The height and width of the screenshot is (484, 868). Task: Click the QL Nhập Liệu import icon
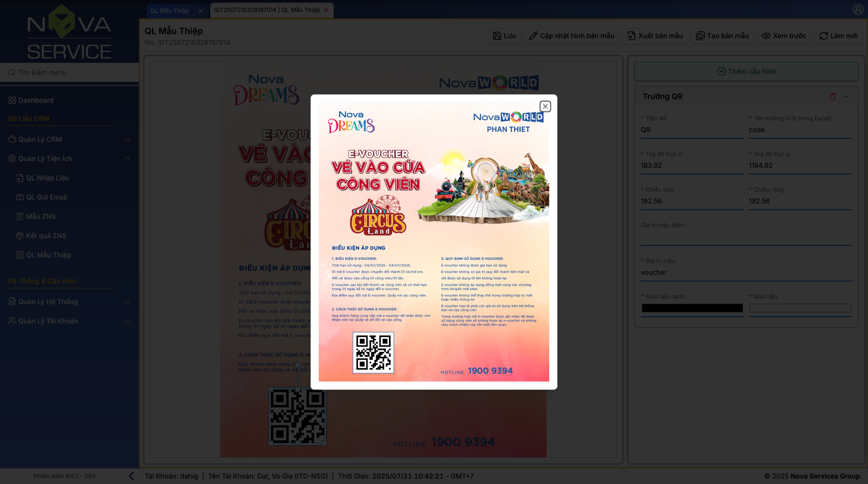[20, 178]
